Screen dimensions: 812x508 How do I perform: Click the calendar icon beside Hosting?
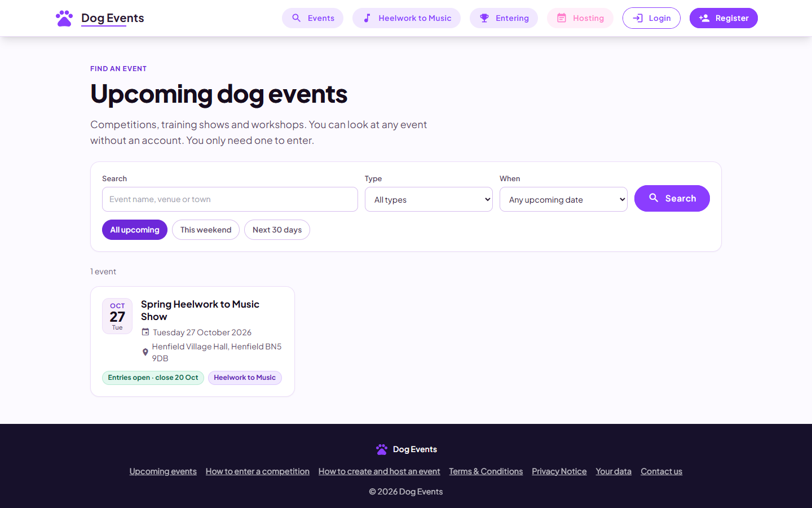coord(562,18)
